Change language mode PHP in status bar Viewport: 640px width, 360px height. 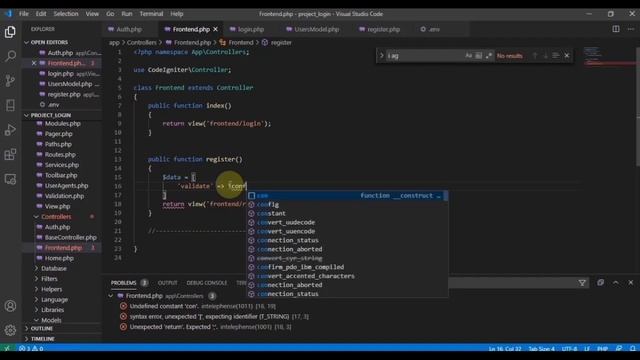click(602, 349)
